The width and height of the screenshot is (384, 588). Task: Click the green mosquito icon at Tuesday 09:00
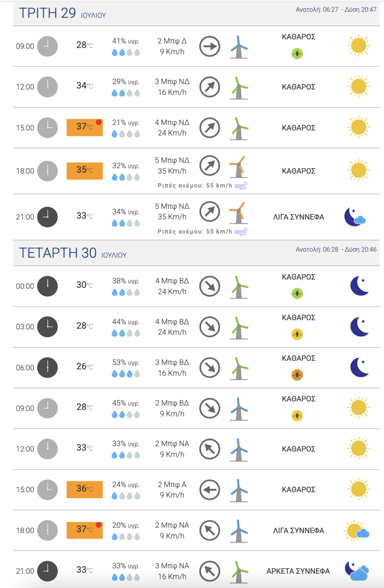[x=297, y=54]
